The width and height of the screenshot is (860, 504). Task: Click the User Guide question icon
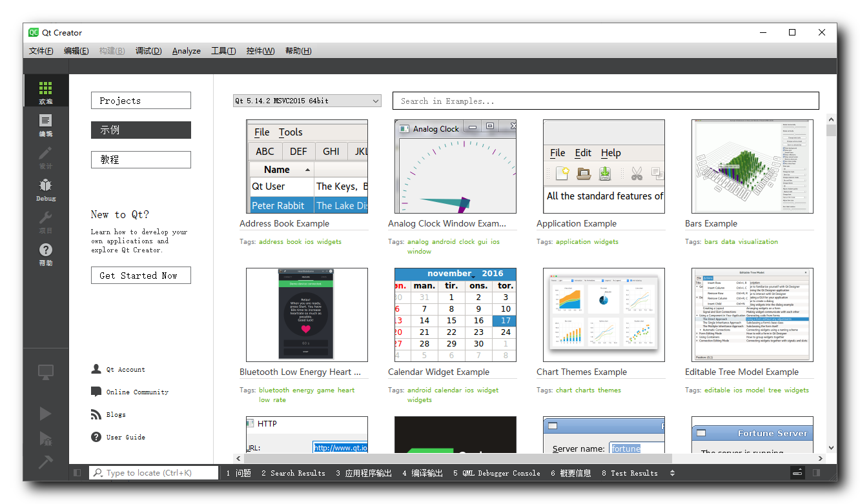(96, 437)
